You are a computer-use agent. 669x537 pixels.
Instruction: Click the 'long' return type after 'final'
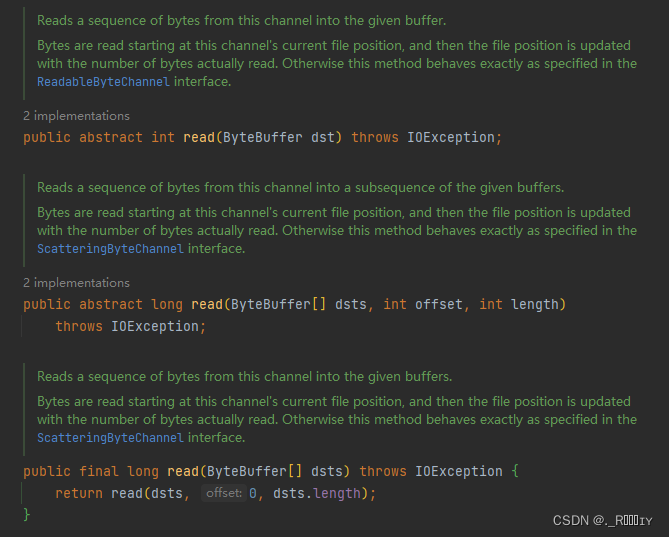coord(143,471)
